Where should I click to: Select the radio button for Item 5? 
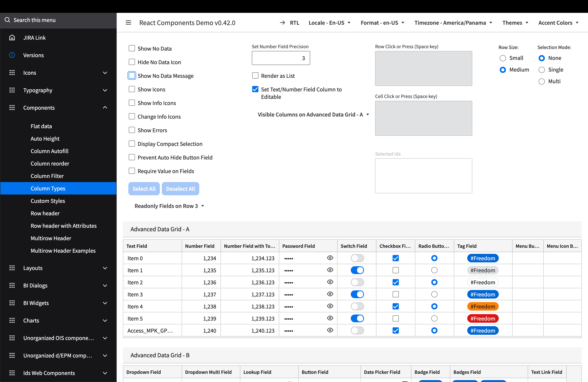click(434, 319)
